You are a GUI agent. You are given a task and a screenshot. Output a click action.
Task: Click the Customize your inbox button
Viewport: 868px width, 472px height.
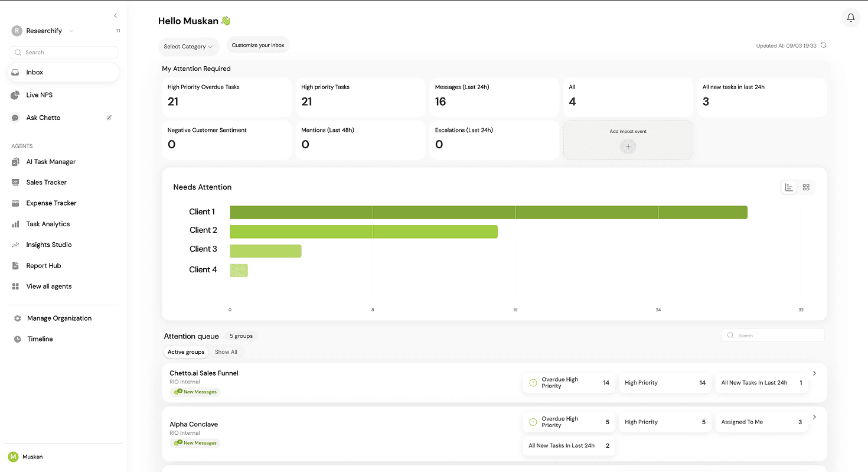pyautogui.click(x=258, y=44)
